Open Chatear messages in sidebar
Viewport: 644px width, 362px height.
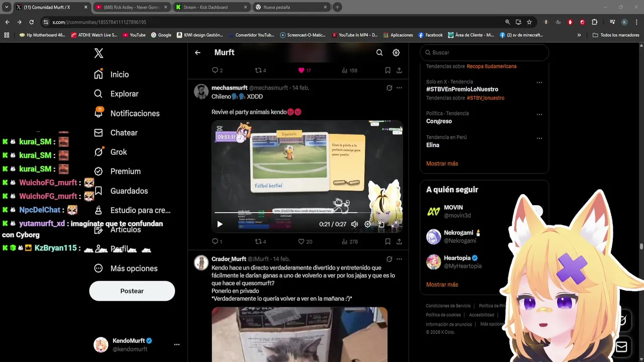coord(116,133)
